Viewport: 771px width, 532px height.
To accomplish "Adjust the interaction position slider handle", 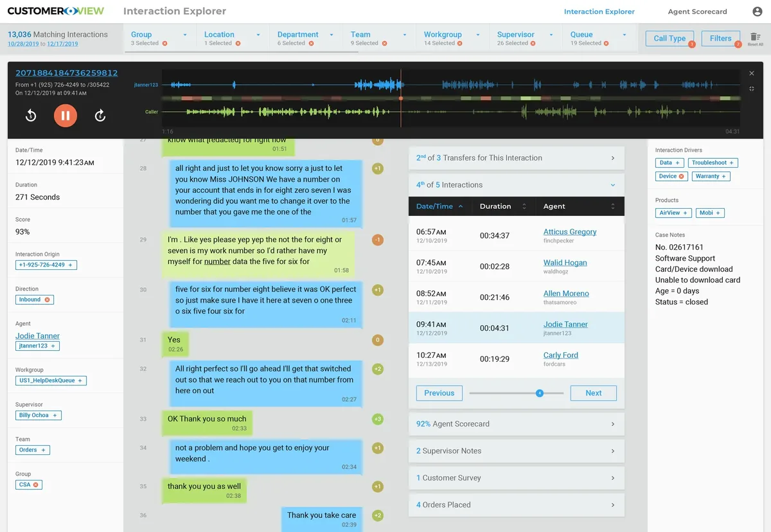I will 540,393.
